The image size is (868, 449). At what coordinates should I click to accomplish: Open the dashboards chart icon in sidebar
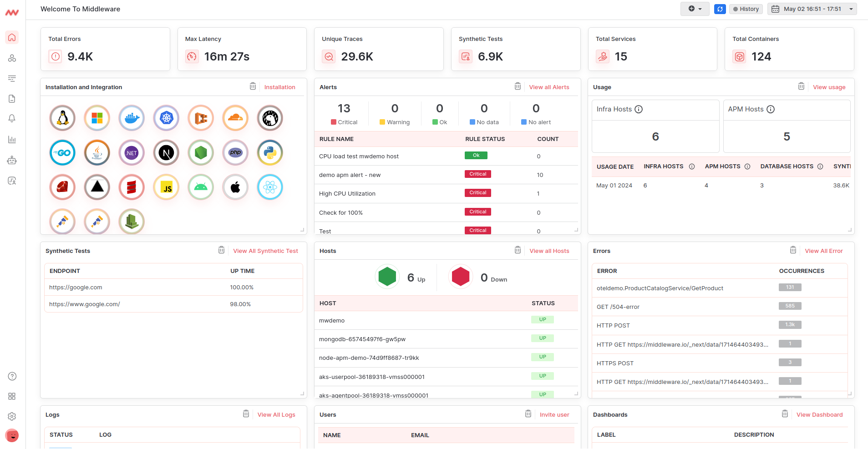[12, 140]
